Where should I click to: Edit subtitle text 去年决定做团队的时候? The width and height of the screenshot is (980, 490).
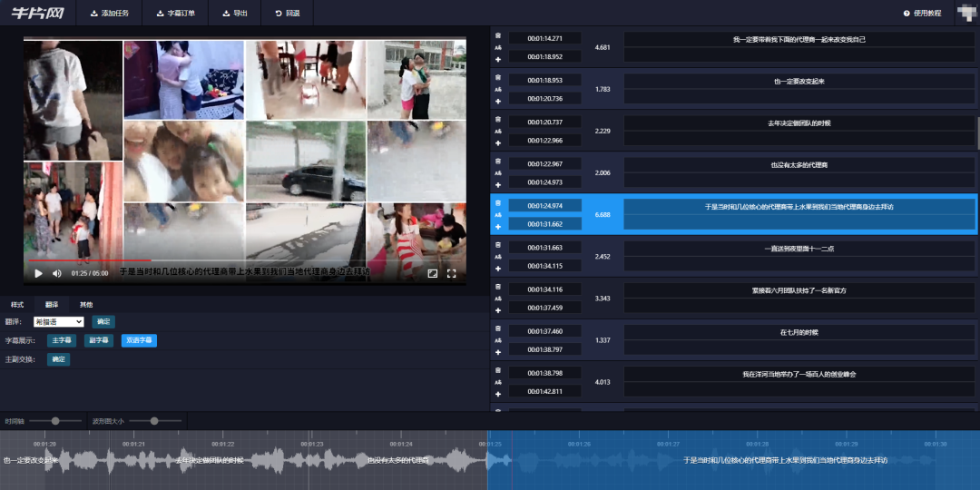point(799,123)
